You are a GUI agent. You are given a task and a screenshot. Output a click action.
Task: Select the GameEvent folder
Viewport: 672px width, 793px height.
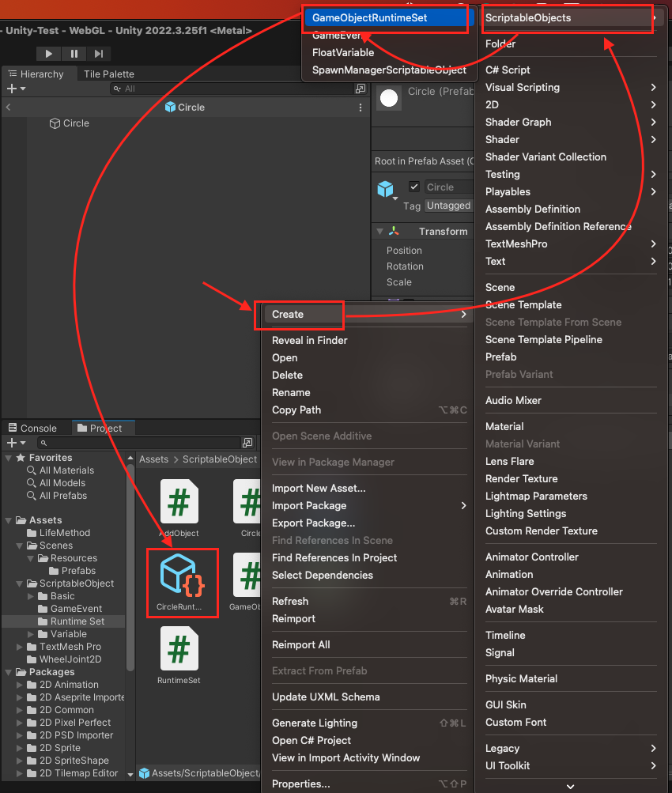70,609
